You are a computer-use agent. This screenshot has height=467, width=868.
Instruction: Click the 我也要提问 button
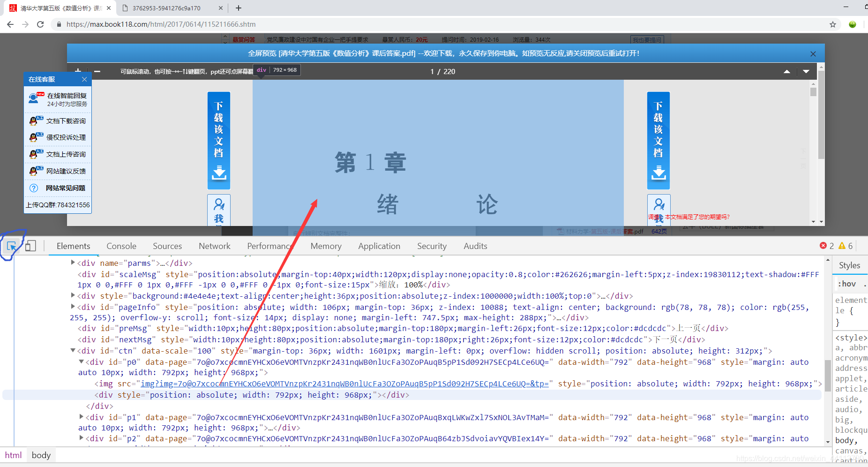pos(647,40)
